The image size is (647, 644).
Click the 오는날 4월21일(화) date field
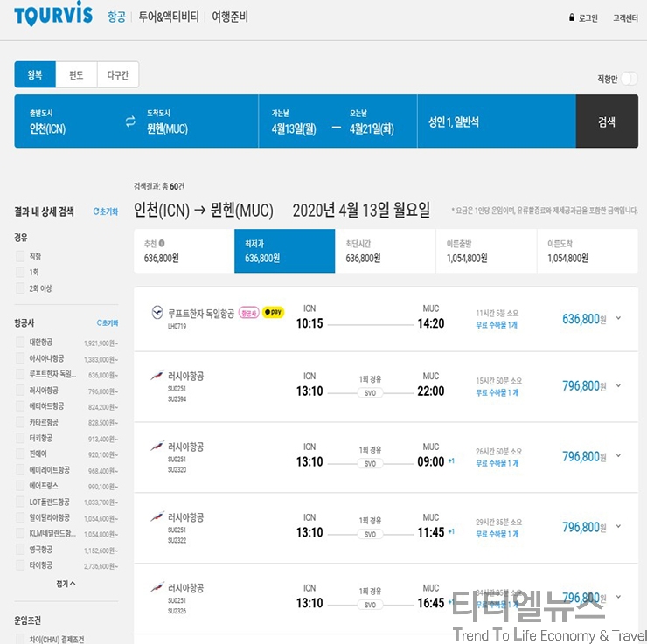[x=372, y=122]
